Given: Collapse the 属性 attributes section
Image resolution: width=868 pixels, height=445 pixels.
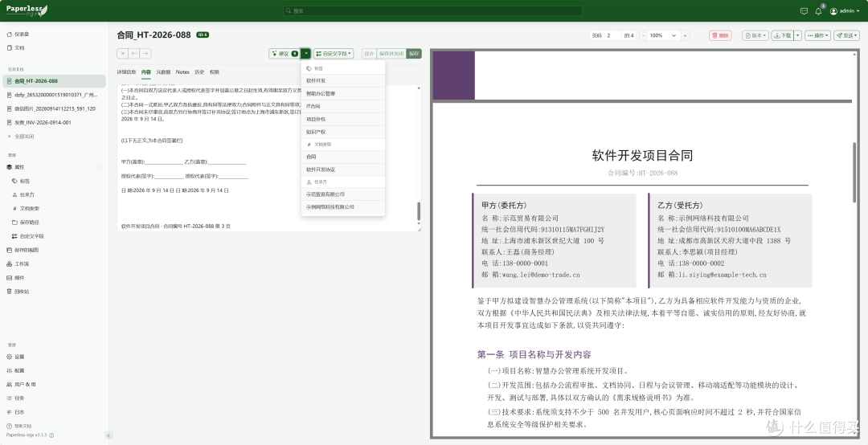Looking at the screenshot, I should pos(99,167).
